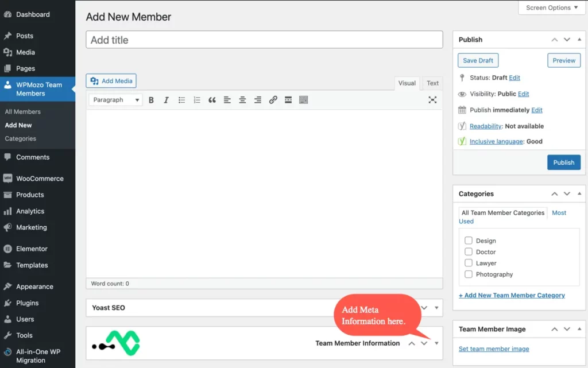Publish the new team member
This screenshot has width=588, height=368.
pos(564,162)
